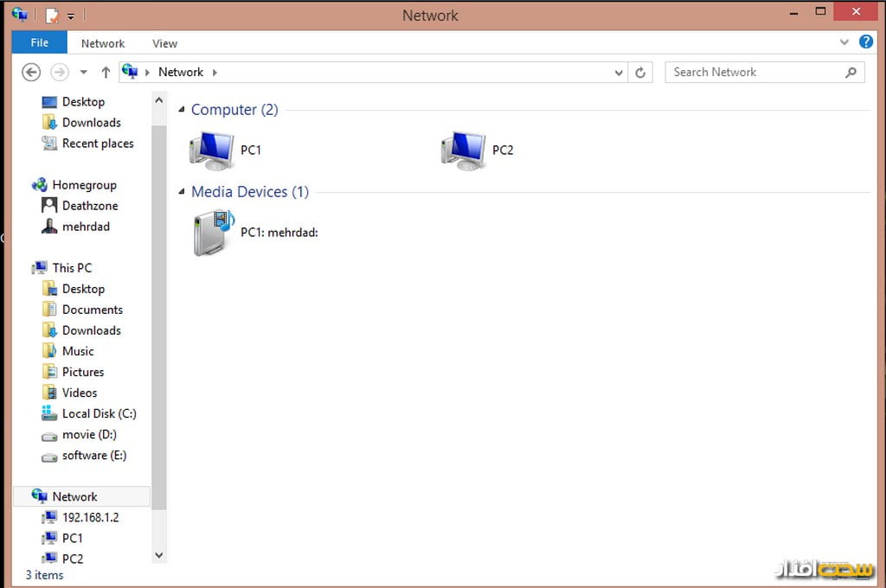The width and height of the screenshot is (886, 588).
Task: Open the Help question mark icon
Action: click(865, 42)
